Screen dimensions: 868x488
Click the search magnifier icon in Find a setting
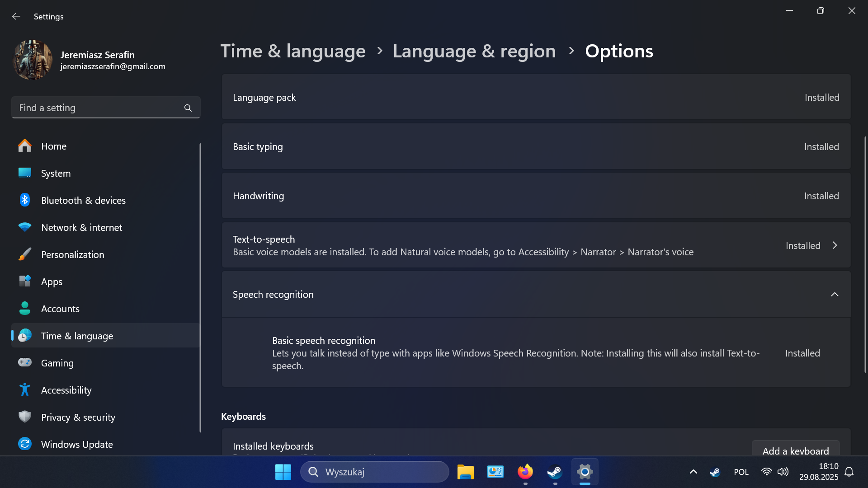[x=188, y=108]
